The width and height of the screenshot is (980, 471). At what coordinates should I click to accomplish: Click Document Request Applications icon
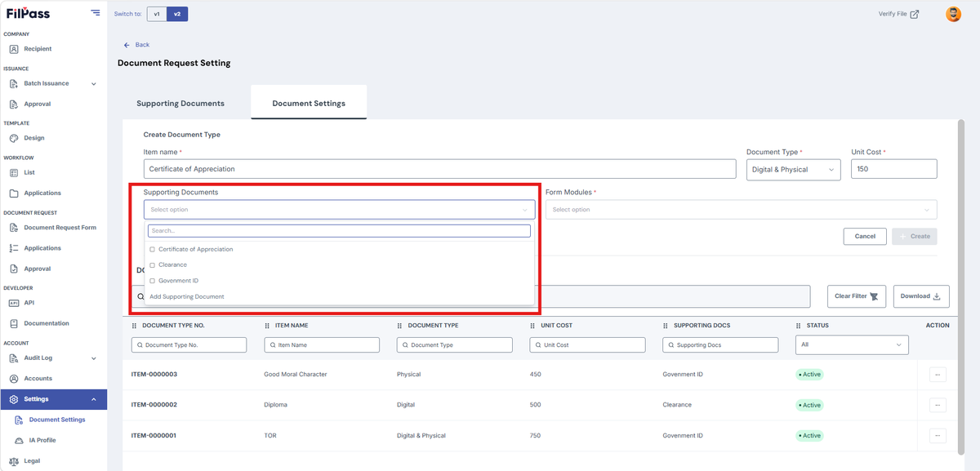tap(14, 248)
